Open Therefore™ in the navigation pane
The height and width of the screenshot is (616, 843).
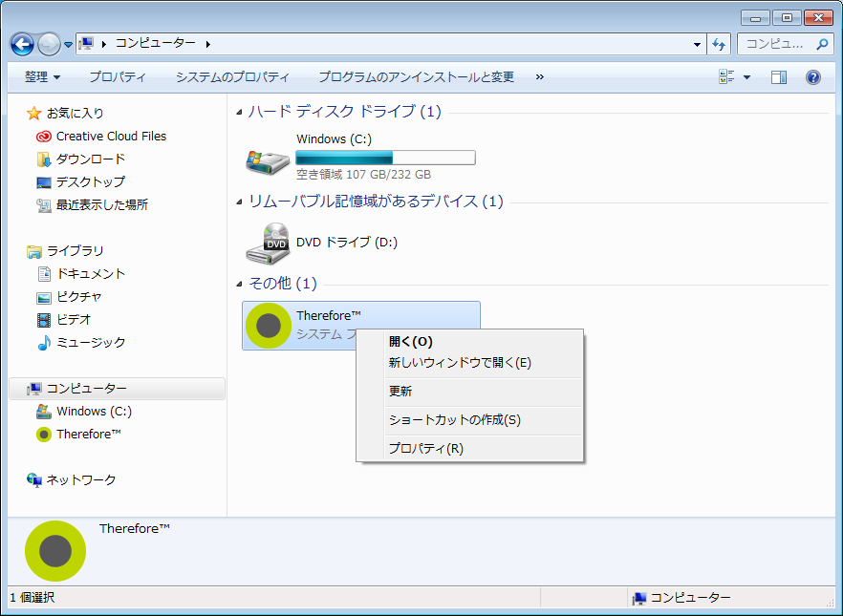point(89,434)
